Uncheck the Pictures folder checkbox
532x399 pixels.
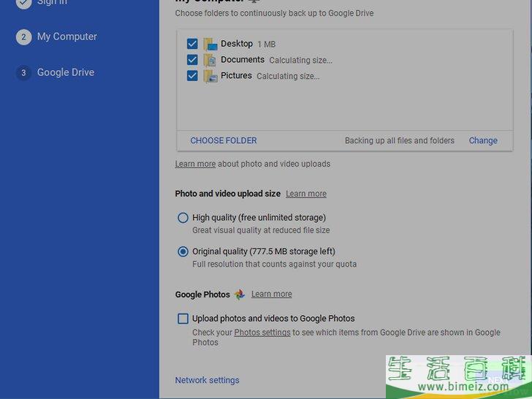coord(192,76)
